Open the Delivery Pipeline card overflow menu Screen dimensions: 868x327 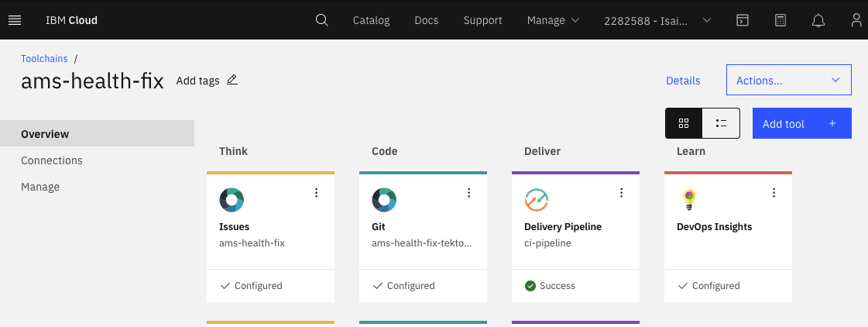click(x=621, y=192)
